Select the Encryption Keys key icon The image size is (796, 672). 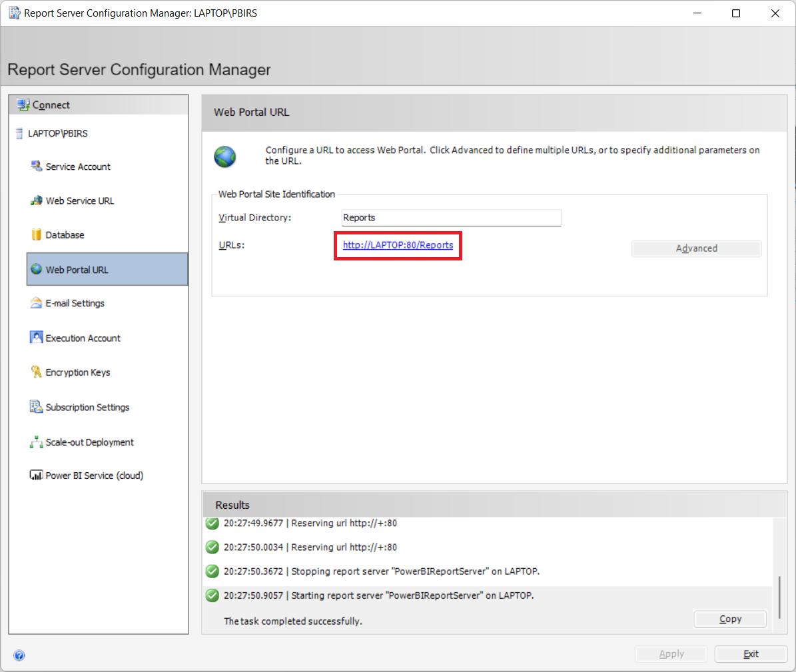pyautogui.click(x=36, y=372)
